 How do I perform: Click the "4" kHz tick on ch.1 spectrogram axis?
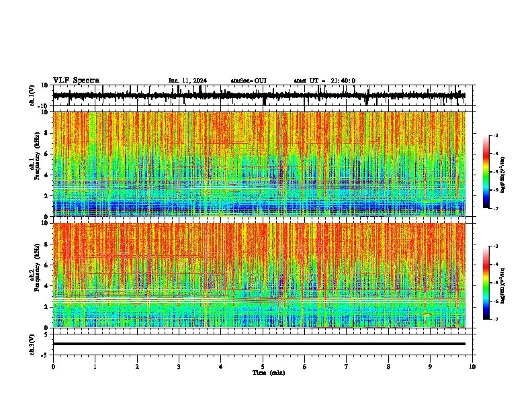(x=47, y=175)
